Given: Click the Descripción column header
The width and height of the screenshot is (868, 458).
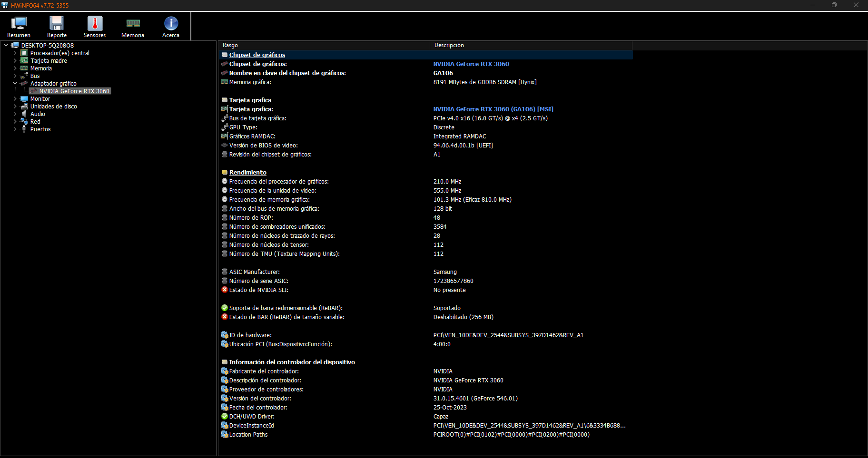Looking at the screenshot, I should pos(531,45).
